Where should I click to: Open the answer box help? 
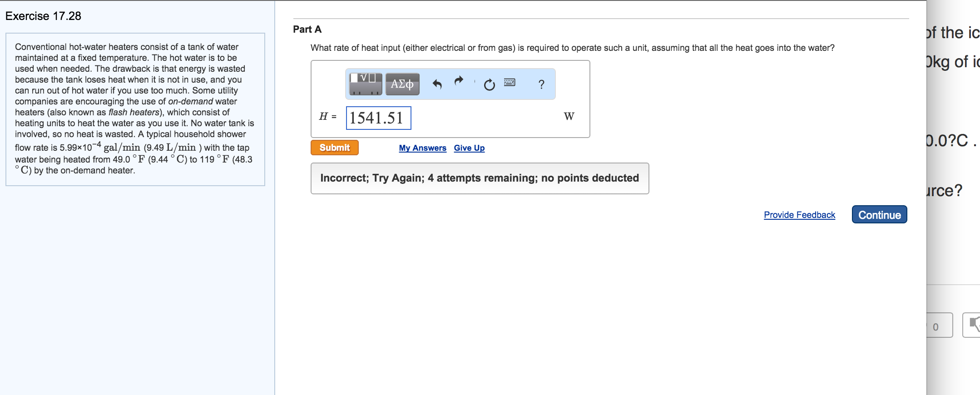point(541,84)
